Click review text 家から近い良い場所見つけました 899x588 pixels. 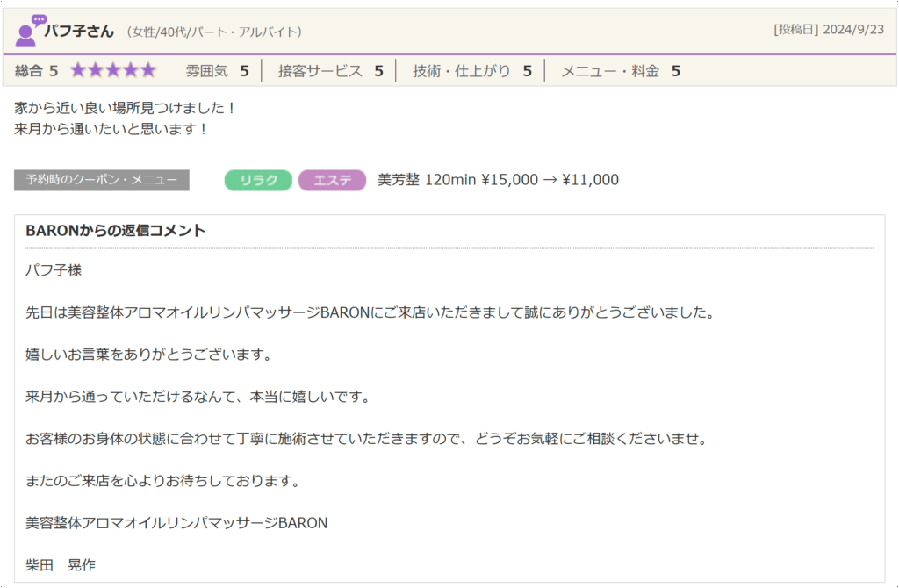(x=126, y=108)
